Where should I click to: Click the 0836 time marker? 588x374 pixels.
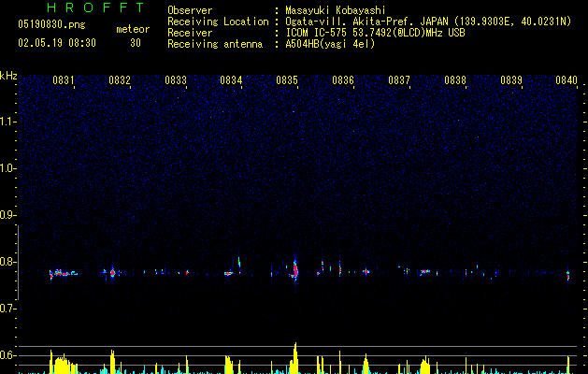click(x=343, y=80)
